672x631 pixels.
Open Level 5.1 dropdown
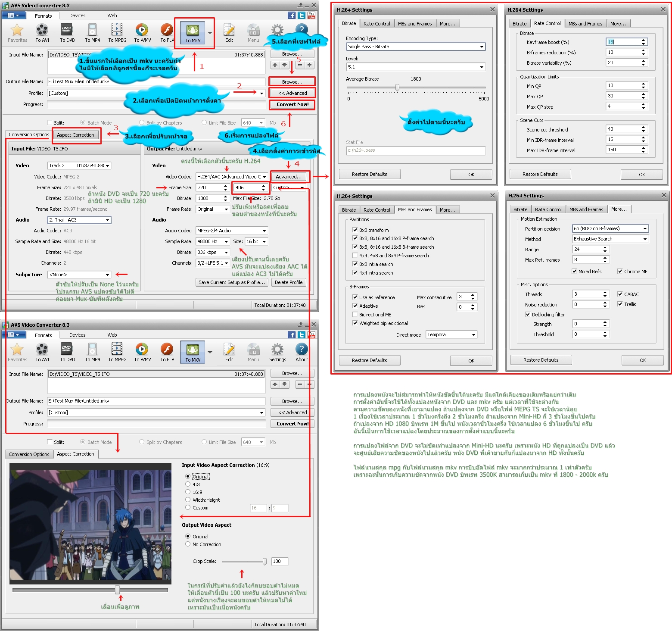click(416, 67)
